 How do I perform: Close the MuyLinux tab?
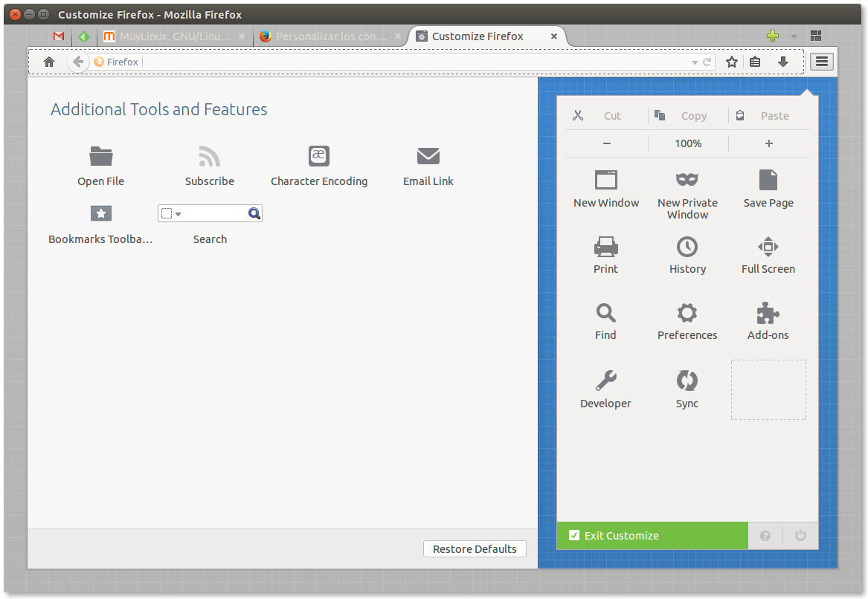click(x=241, y=36)
